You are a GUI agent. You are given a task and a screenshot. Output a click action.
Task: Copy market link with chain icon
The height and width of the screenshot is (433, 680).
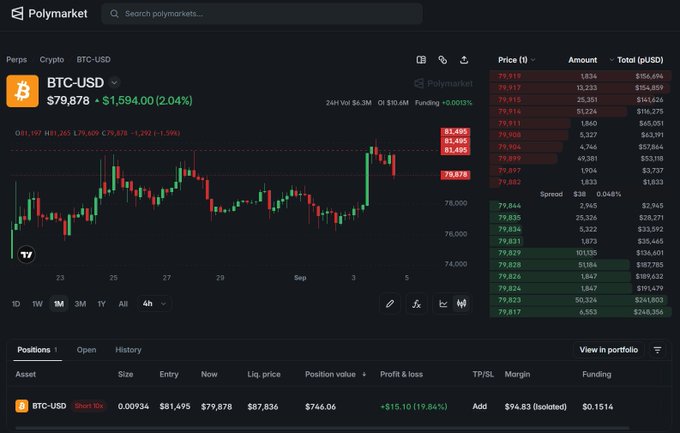[442, 60]
